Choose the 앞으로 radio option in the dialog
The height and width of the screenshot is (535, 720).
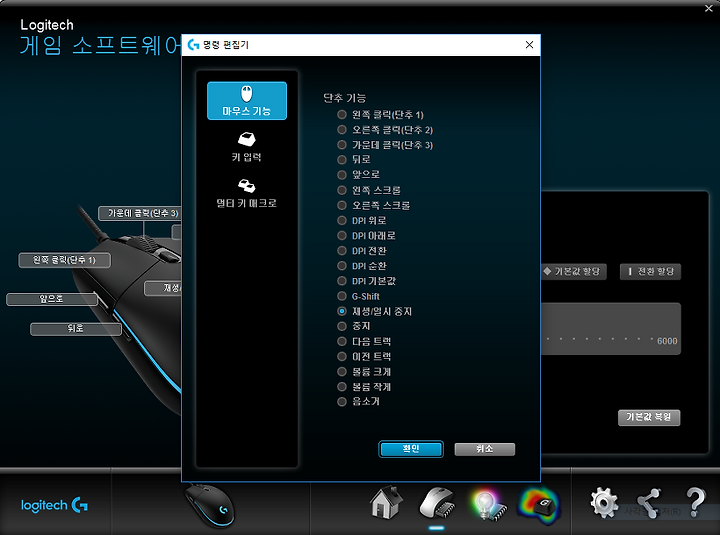point(359,175)
